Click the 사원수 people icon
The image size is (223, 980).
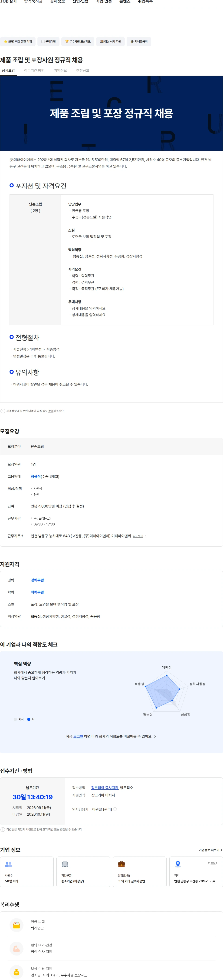(8, 864)
